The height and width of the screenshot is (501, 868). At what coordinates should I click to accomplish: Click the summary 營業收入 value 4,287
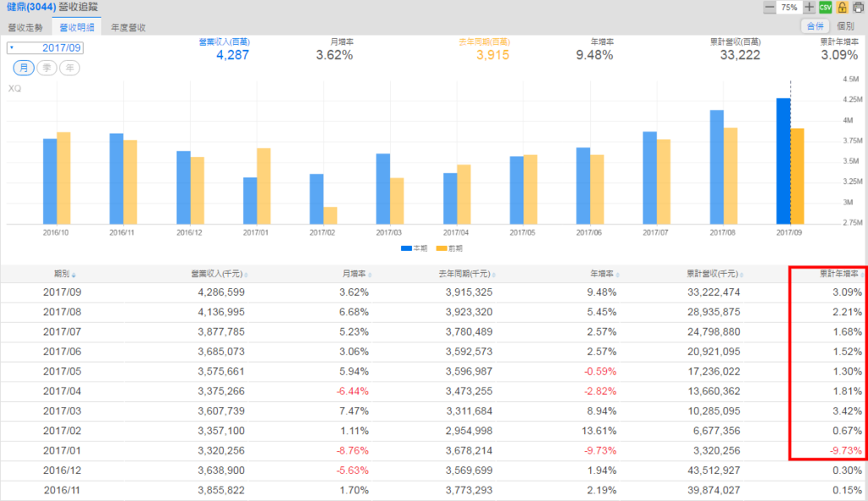pyautogui.click(x=232, y=55)
